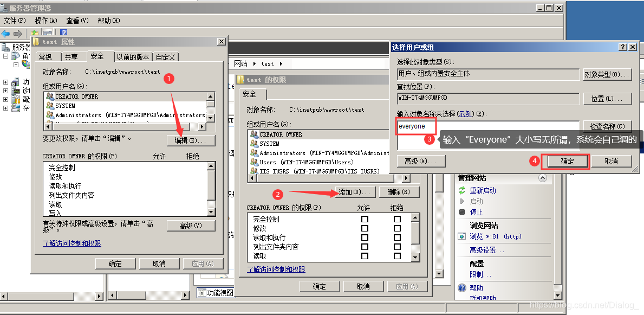
Task: Click the ? help button in 选择用户或组 title bar
Action: click(623, 47)
